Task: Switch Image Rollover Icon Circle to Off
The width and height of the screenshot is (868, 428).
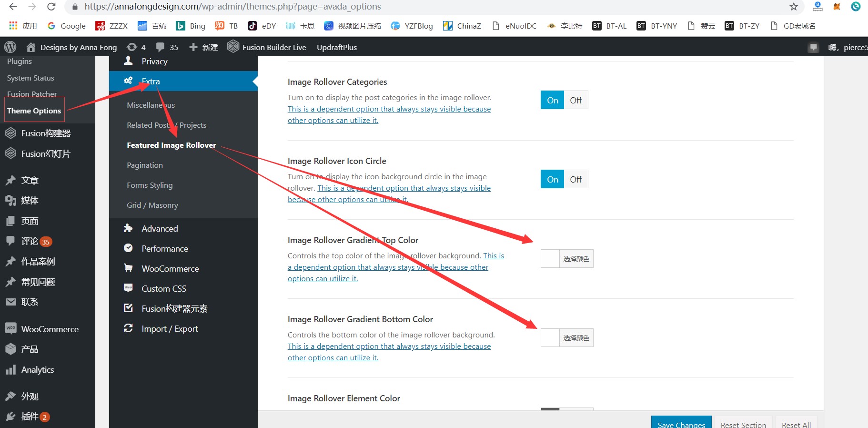Action: coord(575,179)
